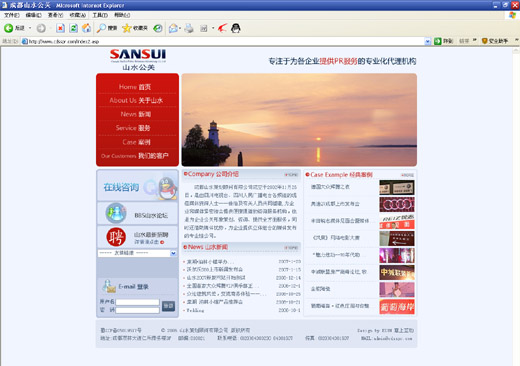520x366 pixels.
Task: Click the Search magnifier icon
Action: click(x=101, y=28)
